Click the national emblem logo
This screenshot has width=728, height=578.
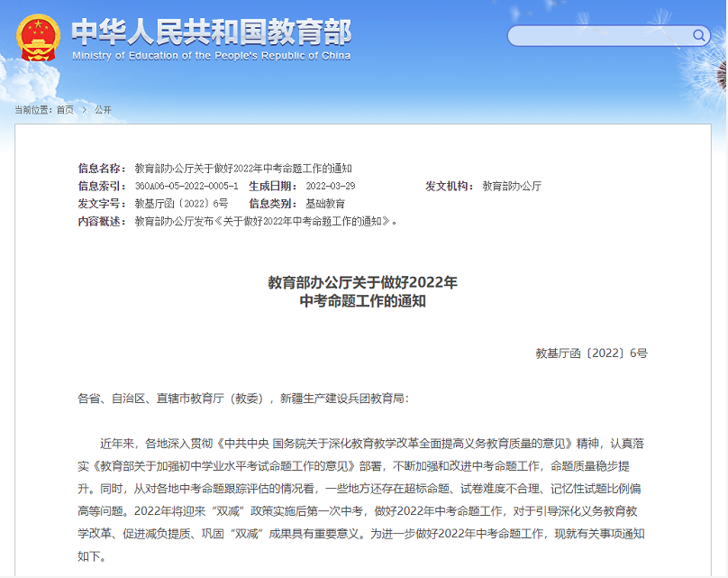pyautogui.click(x=40, y=36)
